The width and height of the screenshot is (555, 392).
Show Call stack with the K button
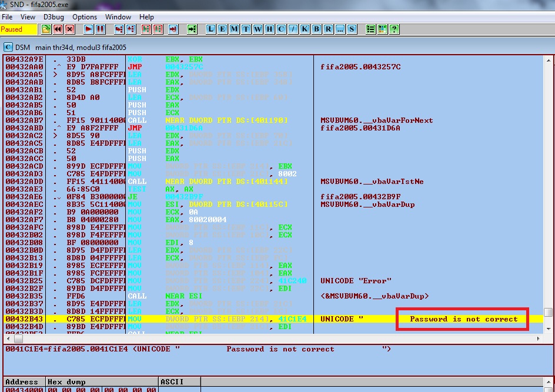[x=305, y=29]
